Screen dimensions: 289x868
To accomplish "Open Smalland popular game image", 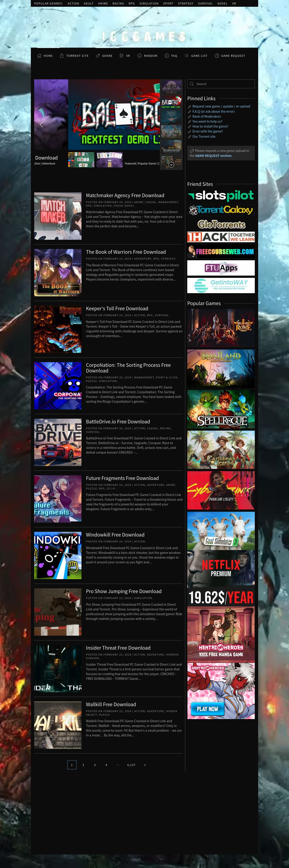I will (x=221, y=369).
